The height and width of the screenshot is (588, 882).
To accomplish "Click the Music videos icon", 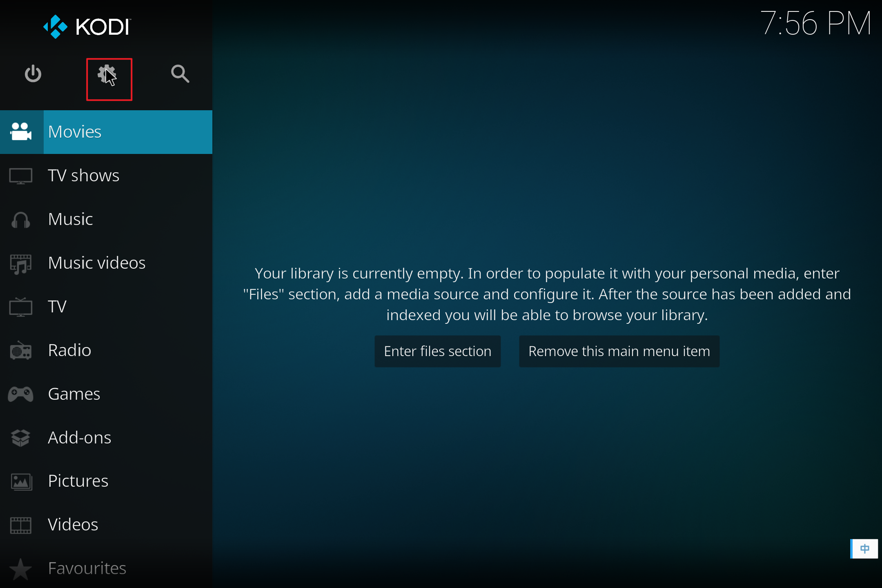I will (x=21, y=264).
